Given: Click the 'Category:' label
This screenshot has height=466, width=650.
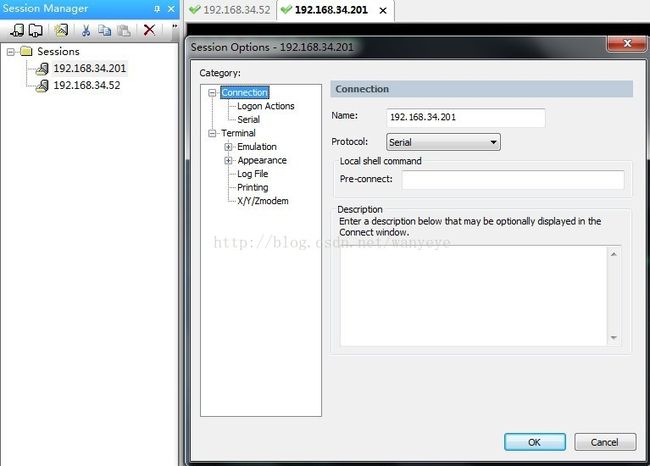Looking at the screenshot, I should pyautogui.click(x=220, y=73).
